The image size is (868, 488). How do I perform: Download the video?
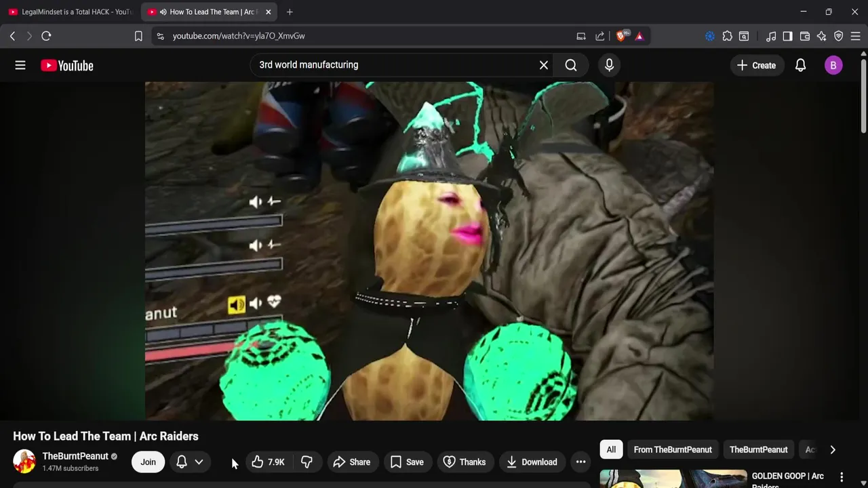[x=532, y=462]
